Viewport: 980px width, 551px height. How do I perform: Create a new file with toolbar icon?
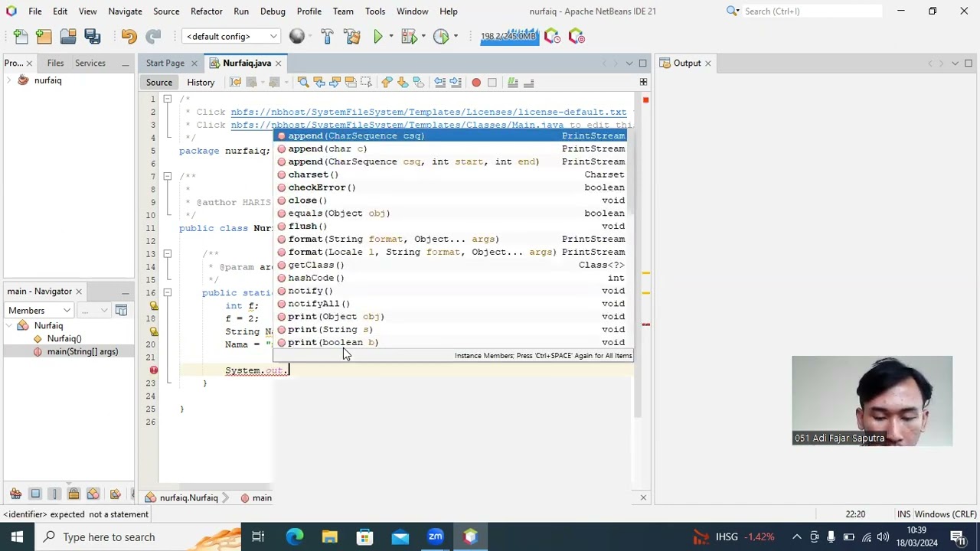(21, 36)
